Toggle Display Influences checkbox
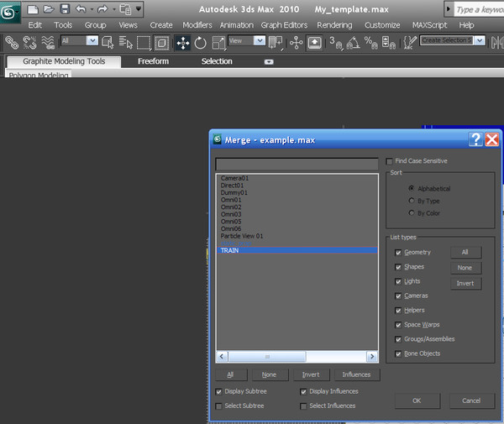504x424 pixels. point(303,392)
